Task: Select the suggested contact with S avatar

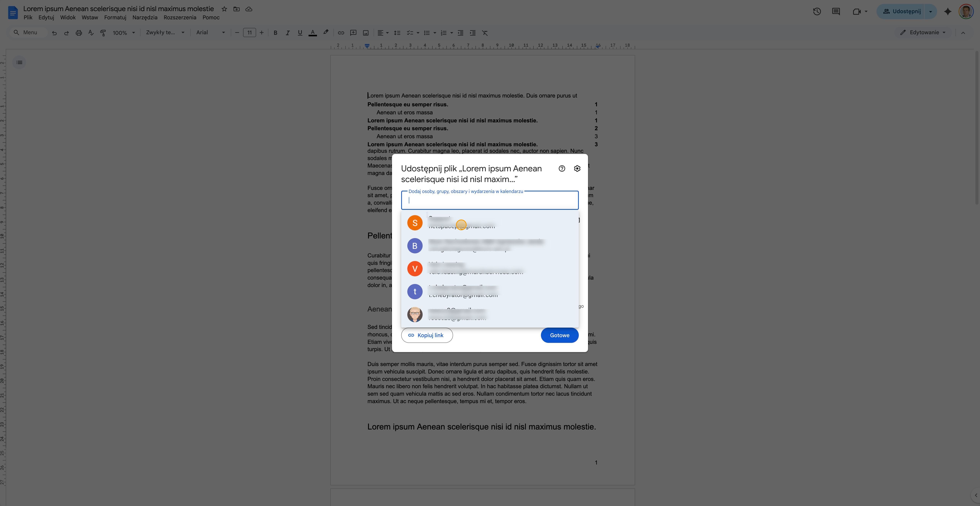Action: coord(490,223)
